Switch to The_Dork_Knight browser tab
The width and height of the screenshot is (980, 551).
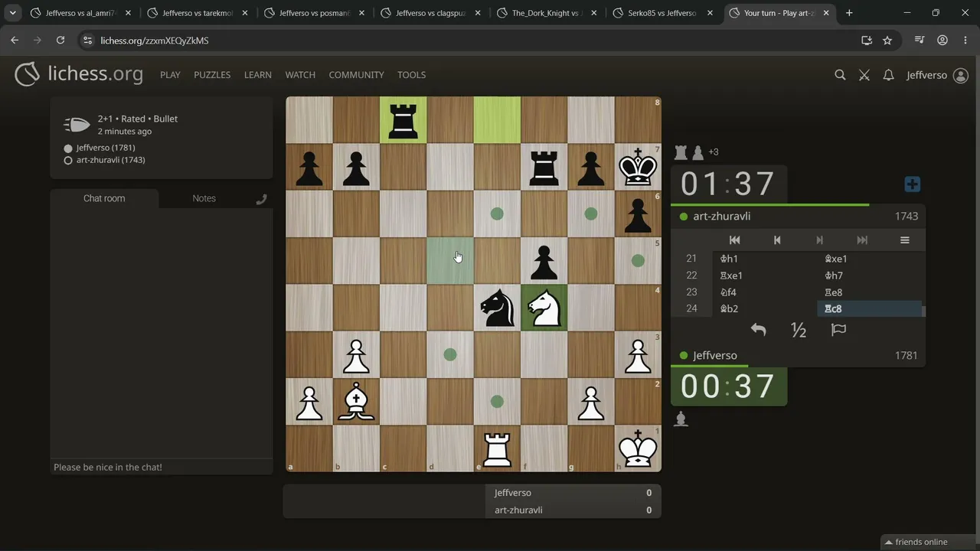click(x=547, y=13)
